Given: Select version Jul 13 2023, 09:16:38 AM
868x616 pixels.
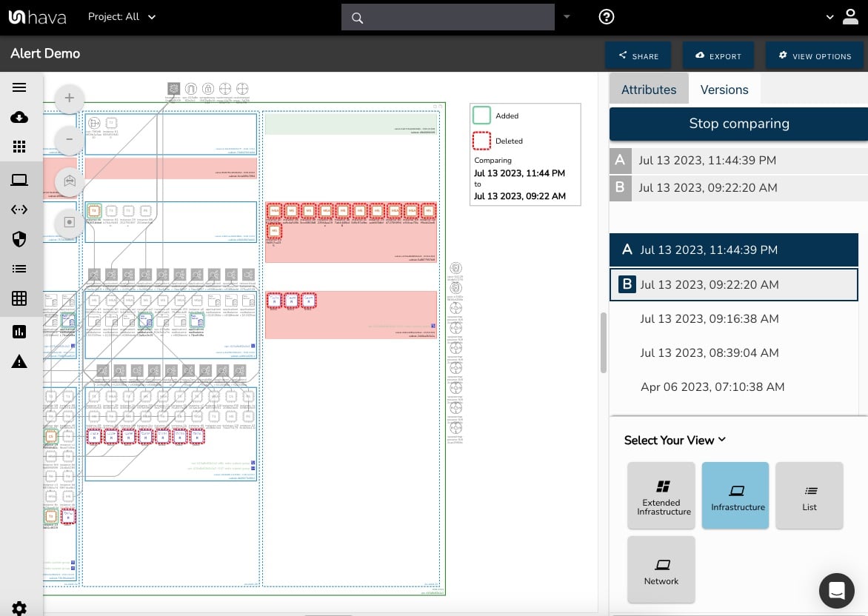Looking at the screenshot, I should (x=709, y=318).
